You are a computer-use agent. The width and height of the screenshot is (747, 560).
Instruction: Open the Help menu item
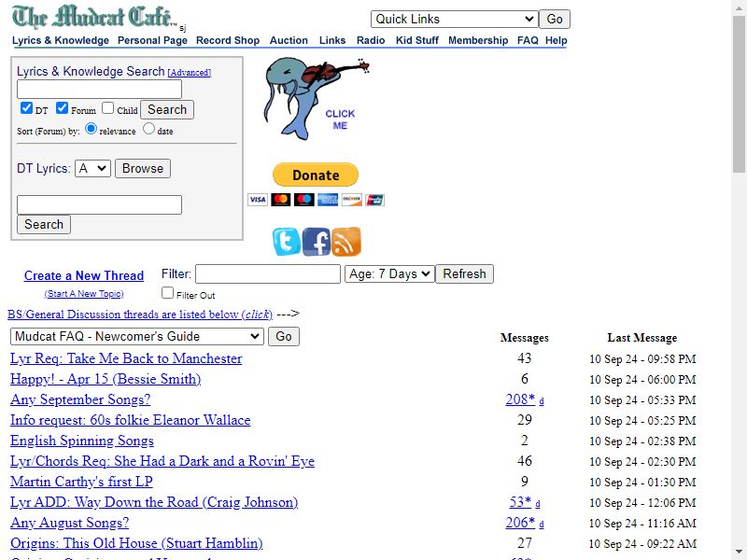(557, 40)
